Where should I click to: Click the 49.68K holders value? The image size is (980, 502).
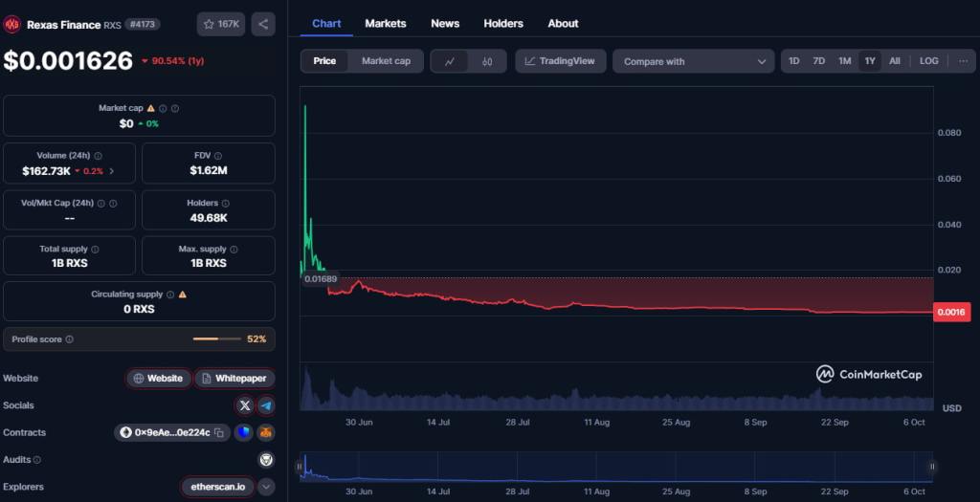[208, 218]
